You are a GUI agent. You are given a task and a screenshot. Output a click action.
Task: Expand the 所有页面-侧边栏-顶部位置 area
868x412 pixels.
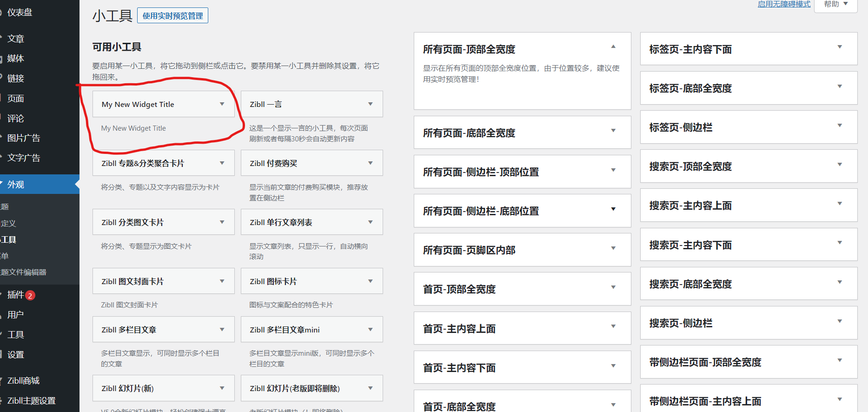(613, 170)
